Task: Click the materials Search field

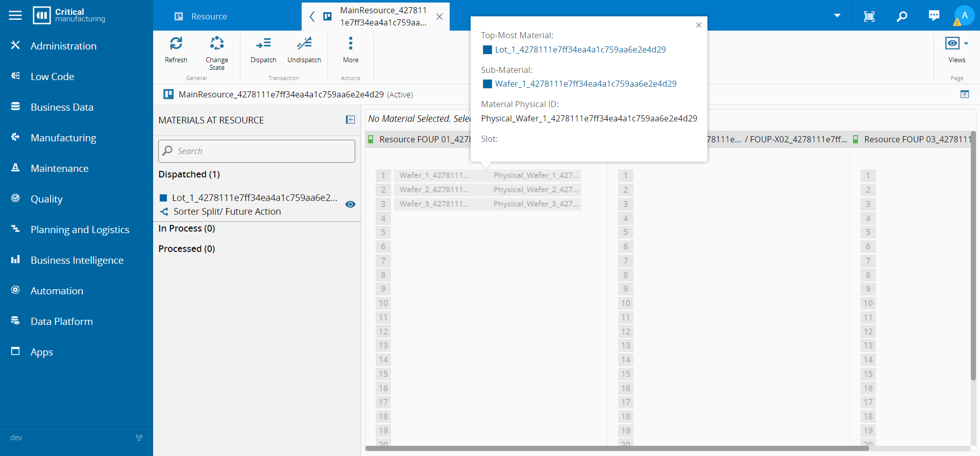Action: (x=257, y=151)
